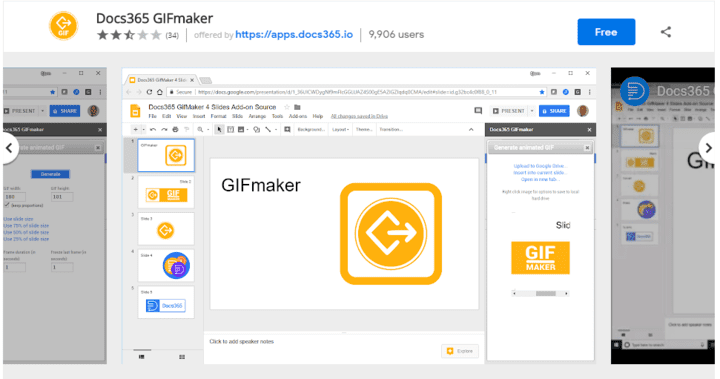Go to the previous screenshot with left chevron
Viewport: 720px width, 379px height.
tap(9, 148)
